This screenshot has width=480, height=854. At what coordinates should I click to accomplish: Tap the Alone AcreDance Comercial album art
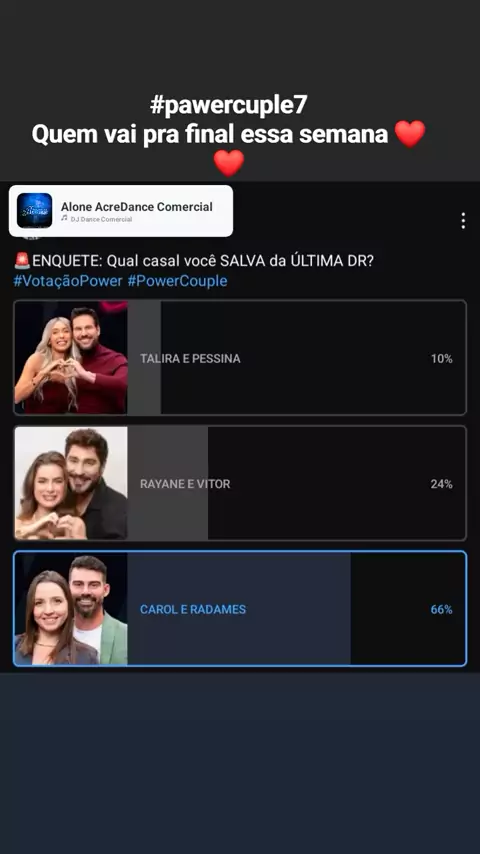coord(35,211)
